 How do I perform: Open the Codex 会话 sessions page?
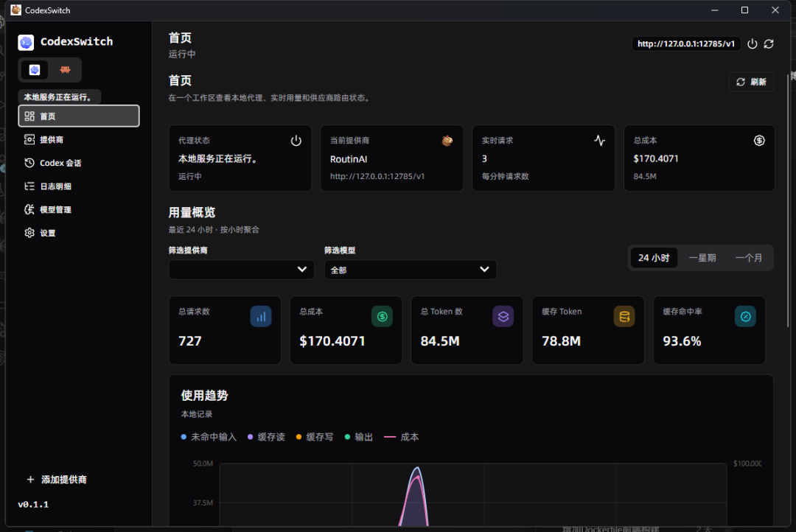coord(79,163)
